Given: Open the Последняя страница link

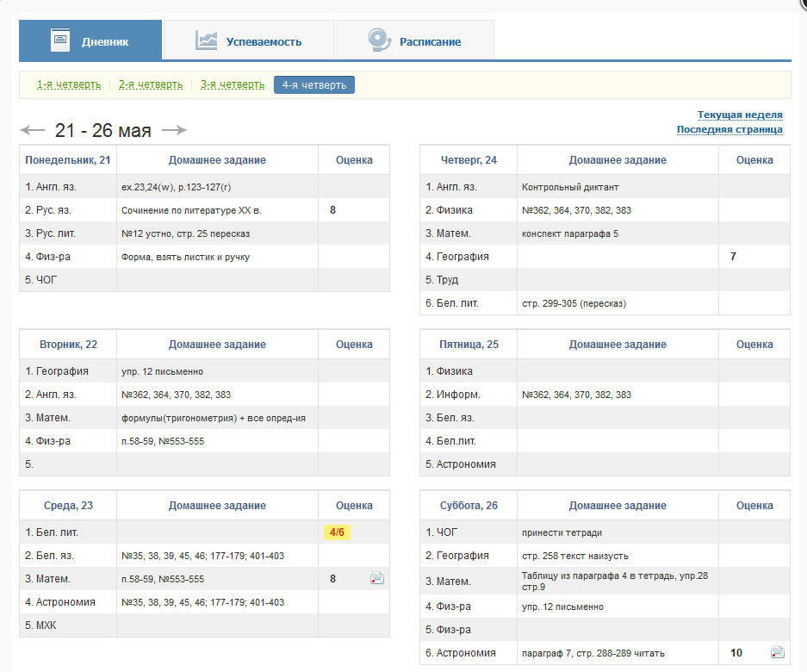Looking at the screenshot, I should pos(729,129).
